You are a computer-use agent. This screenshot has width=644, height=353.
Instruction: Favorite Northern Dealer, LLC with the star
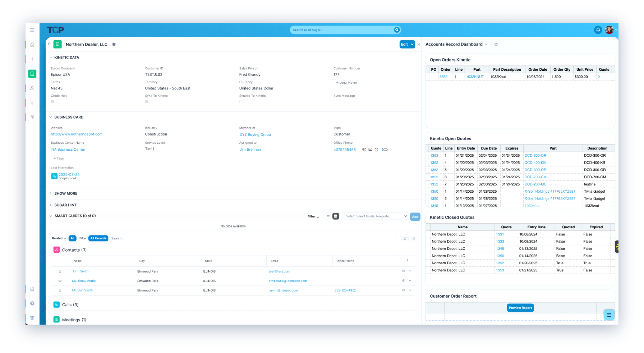tap(114, 44)
